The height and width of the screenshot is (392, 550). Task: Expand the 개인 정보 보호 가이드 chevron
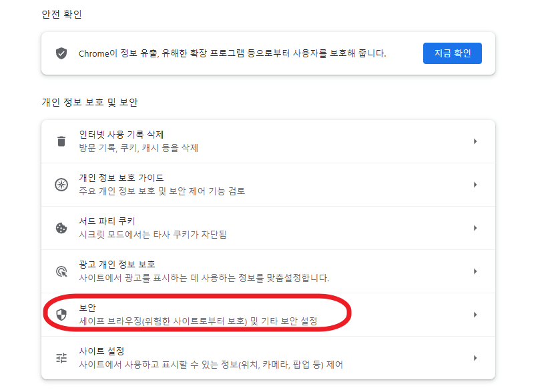tap(475, 184)
